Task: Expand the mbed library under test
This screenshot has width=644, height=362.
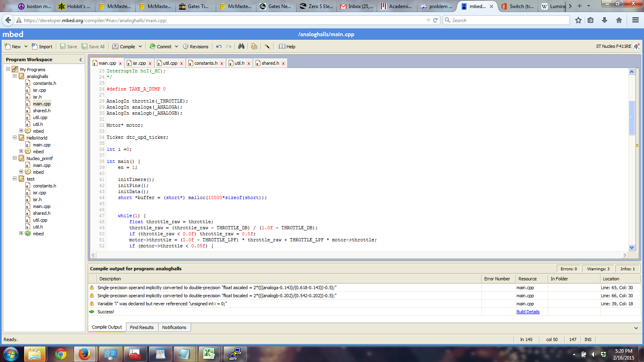Action: (x=21, y=233)
